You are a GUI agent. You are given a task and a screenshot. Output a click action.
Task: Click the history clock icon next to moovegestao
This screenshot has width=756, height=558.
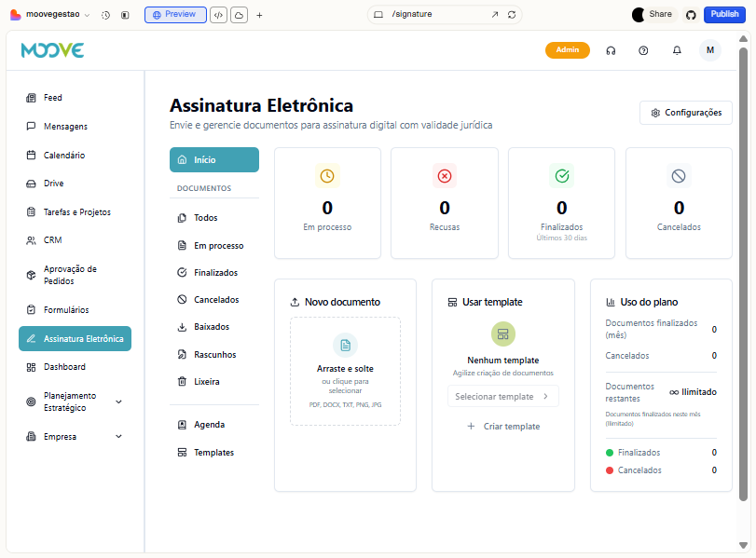point(105,15)
